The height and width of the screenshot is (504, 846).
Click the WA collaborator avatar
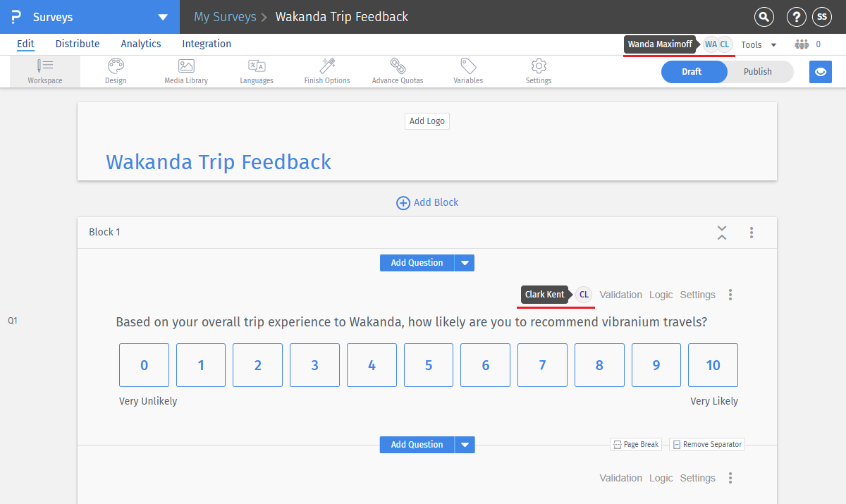[711, 44]
